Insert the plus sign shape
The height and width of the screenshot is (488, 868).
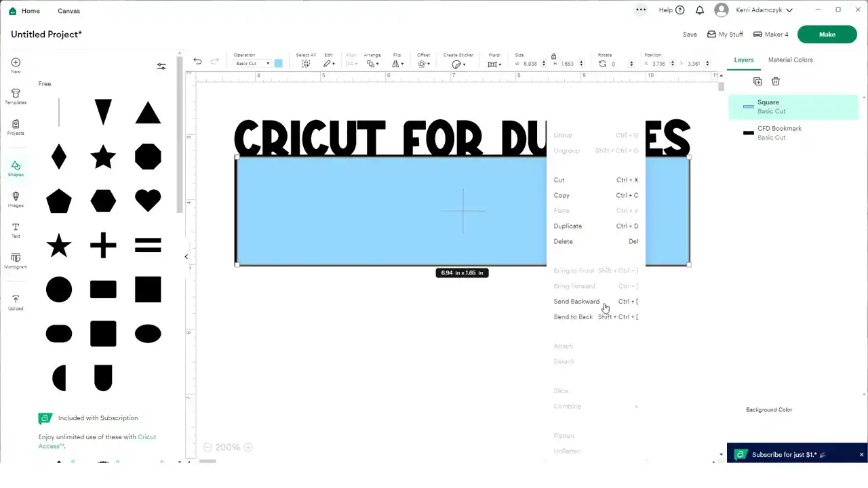[x=103, y=245]
